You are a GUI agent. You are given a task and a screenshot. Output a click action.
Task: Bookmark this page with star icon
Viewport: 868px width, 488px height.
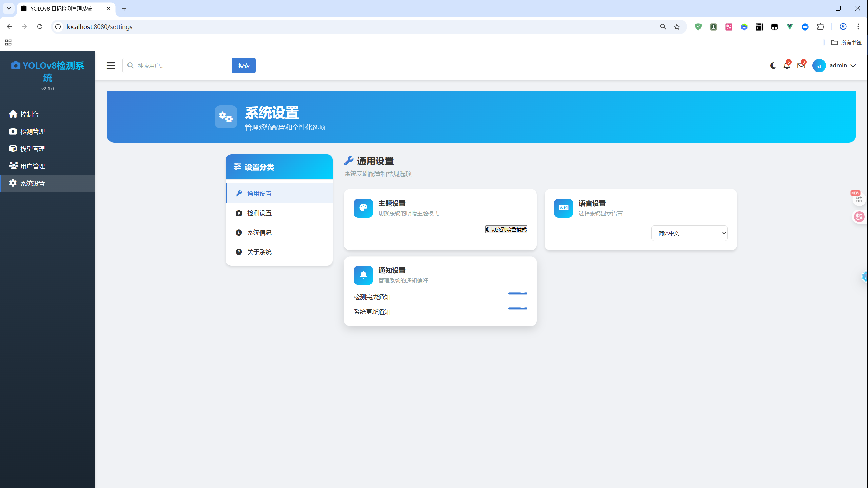click(x=677, y=27)
